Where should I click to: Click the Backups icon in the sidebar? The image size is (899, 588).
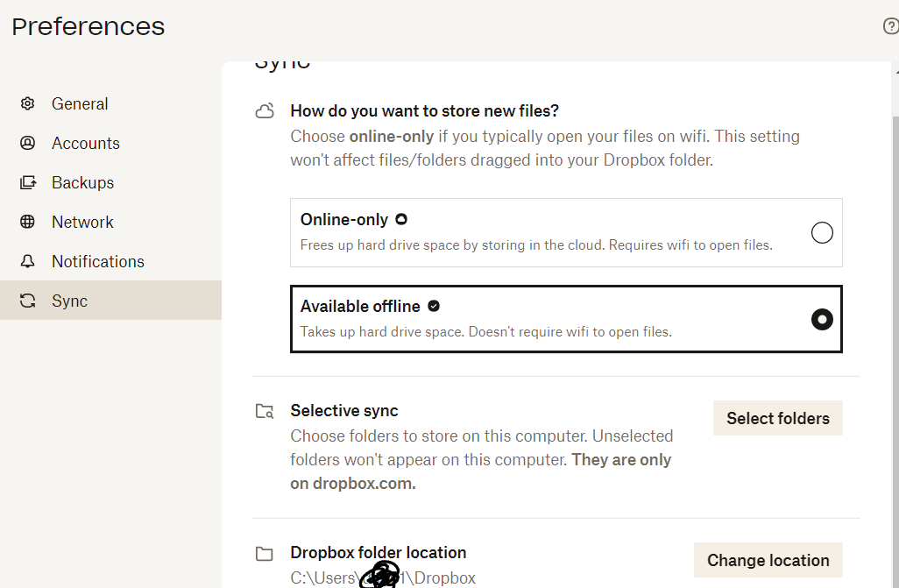coord(27,182)
